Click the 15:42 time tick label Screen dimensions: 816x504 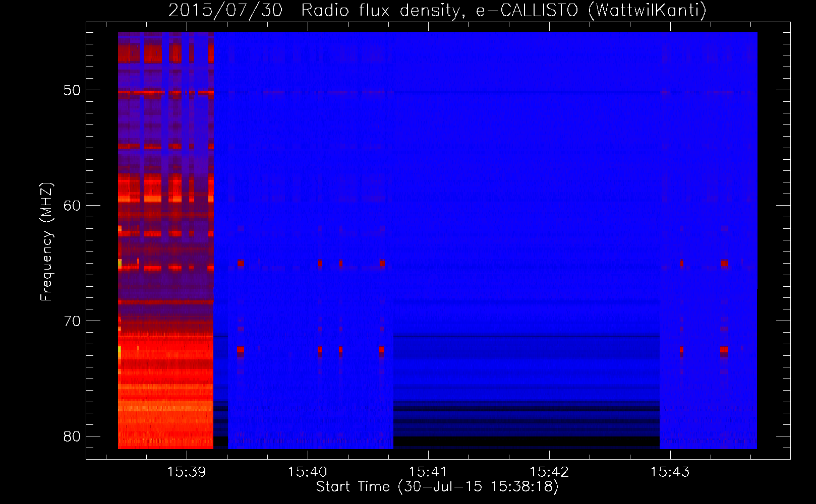(549, 472)
